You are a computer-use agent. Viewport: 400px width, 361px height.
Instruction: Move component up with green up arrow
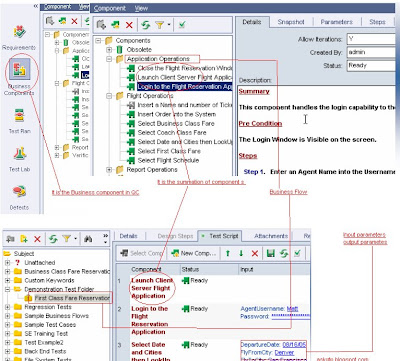pyautogui.click(x=228, y=253)
